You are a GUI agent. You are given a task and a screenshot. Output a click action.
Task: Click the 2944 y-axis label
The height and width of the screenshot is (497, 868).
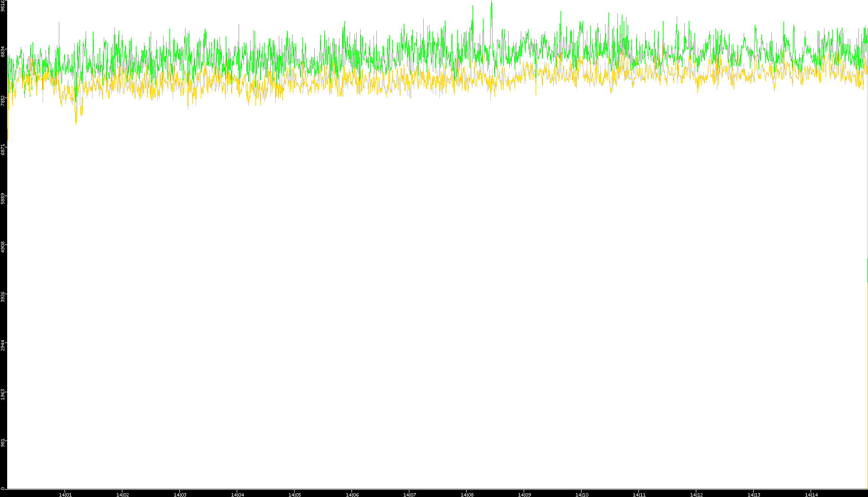pyautogui.click(x=3, y=345)
